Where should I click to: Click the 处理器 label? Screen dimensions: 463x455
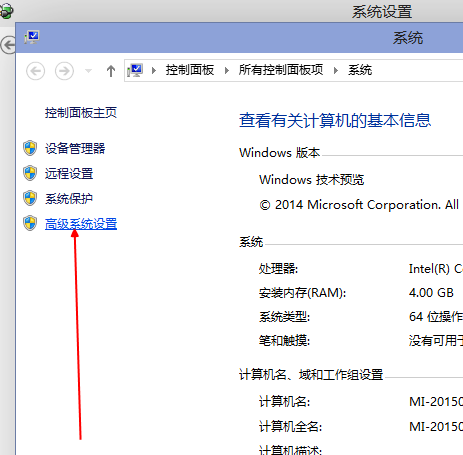[x=278, y=268]
